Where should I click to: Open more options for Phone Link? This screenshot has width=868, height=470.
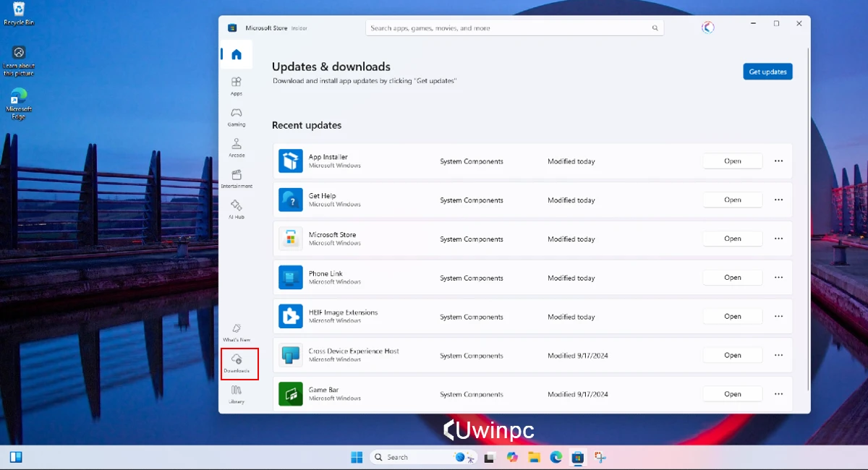[x=778, y=278]
